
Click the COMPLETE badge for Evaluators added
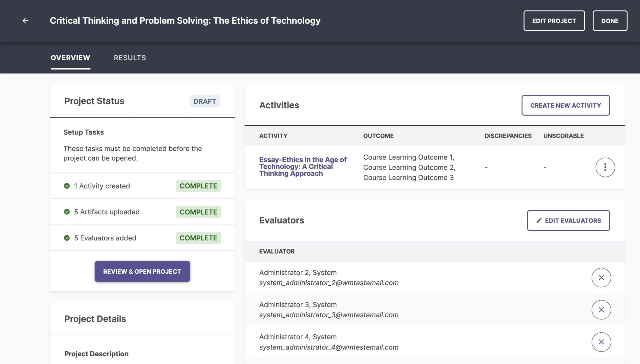[x=198, y=238]
